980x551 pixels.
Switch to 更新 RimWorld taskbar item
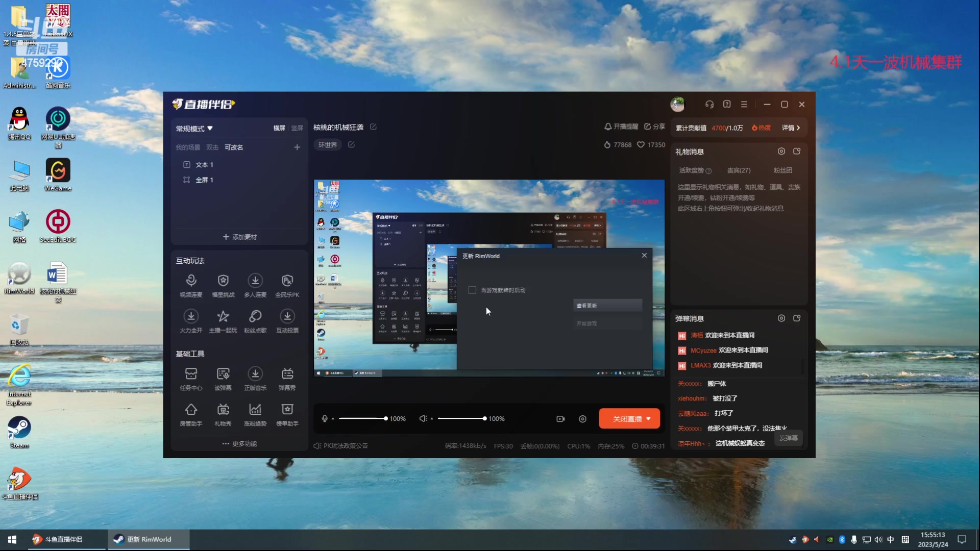[149, 539]
